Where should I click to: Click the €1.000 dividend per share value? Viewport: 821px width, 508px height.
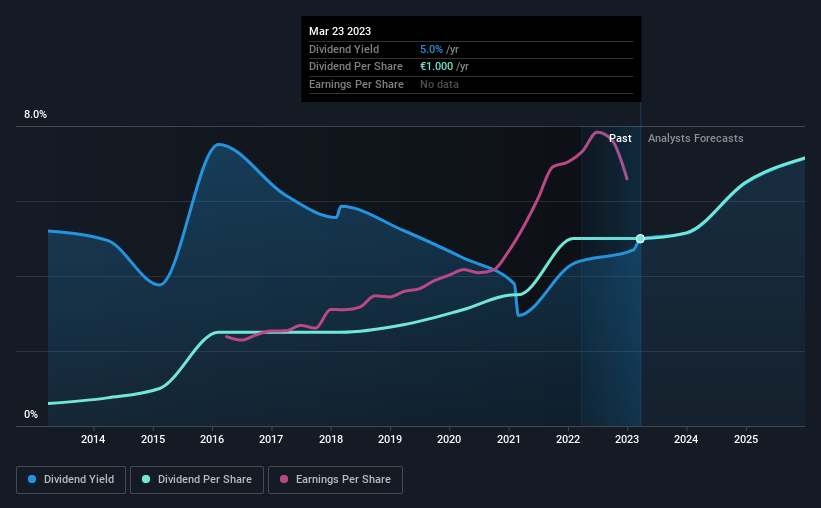[437, 67]
